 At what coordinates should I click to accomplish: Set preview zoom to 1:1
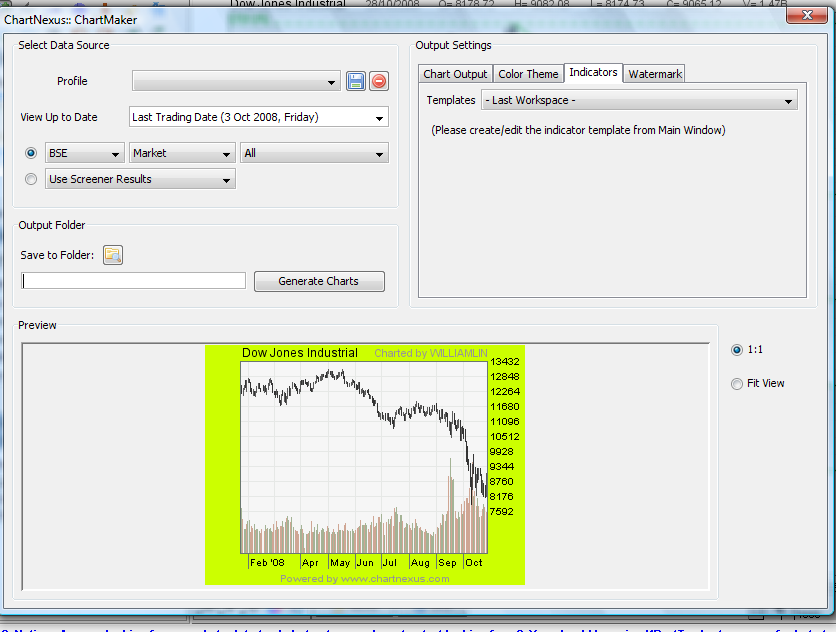[737, 351]
